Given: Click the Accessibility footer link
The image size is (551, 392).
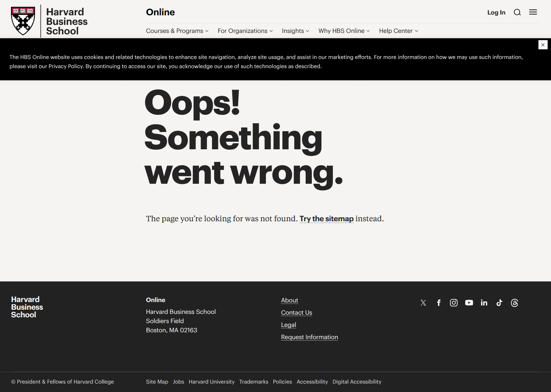Looking at the screenshot, I should [312, 382].
